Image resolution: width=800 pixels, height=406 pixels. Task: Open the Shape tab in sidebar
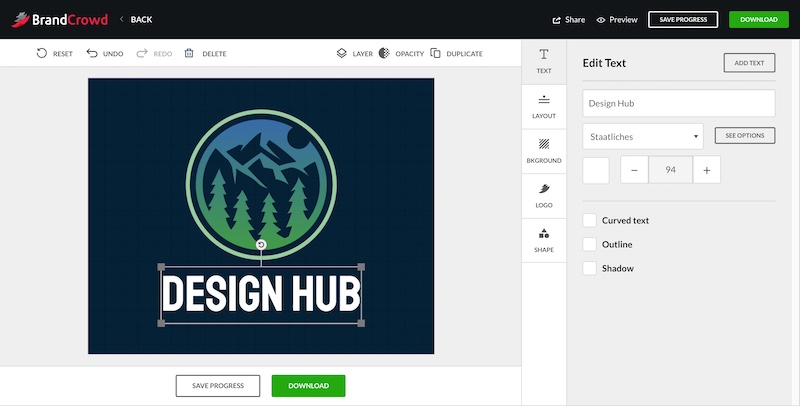(x=544, y=240)
